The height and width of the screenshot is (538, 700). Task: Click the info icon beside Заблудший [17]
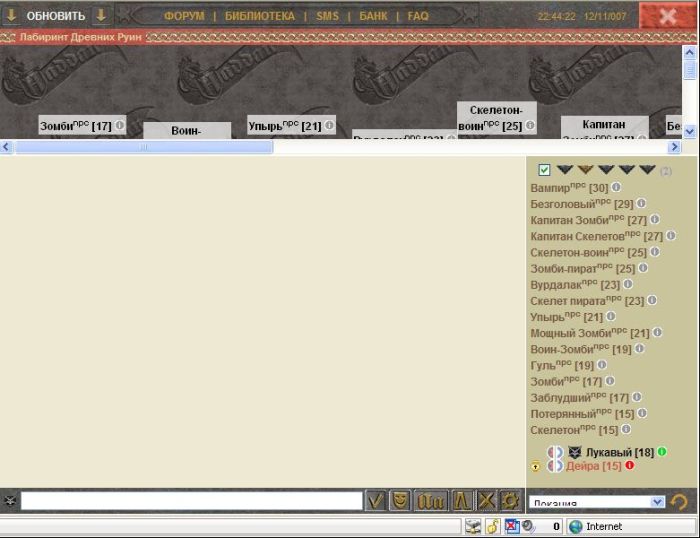point(637,396)
